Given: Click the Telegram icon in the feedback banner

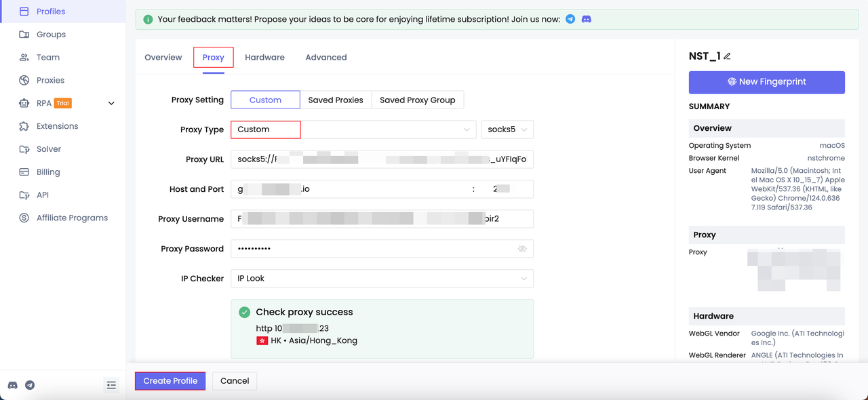Looking at the screenshot, I should pos(570,19).
